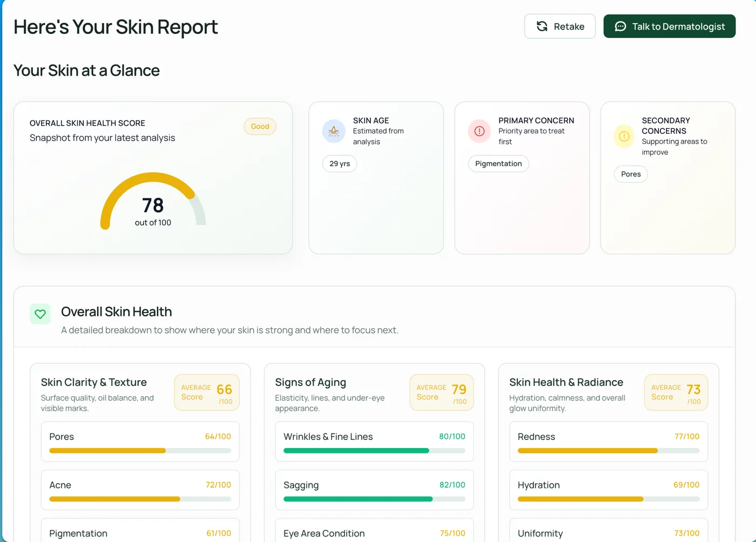Click the 'Skin Health & Radiance' card title

[566, 382]
